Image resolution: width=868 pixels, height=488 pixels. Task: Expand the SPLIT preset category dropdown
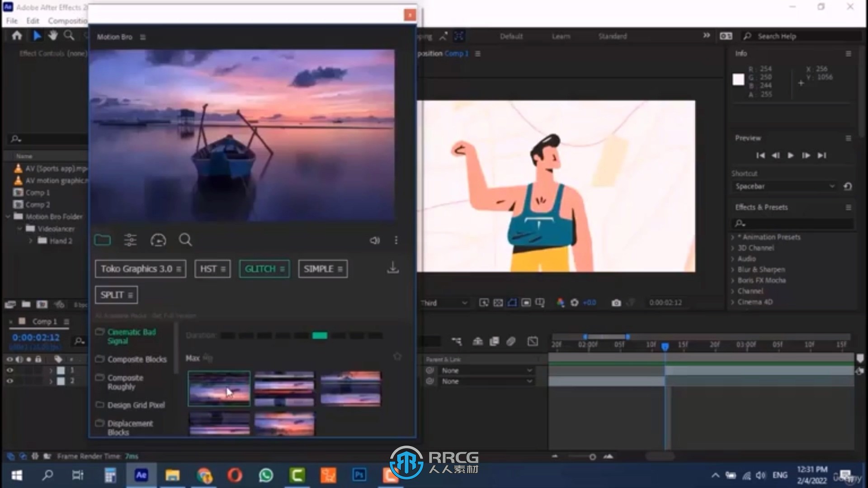tap(129, 294)
